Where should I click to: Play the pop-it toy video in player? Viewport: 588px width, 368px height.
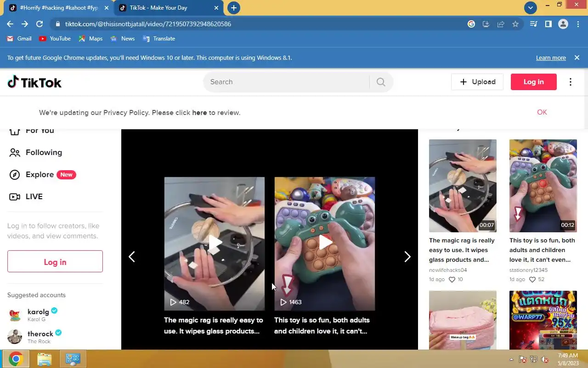(325, 243)
